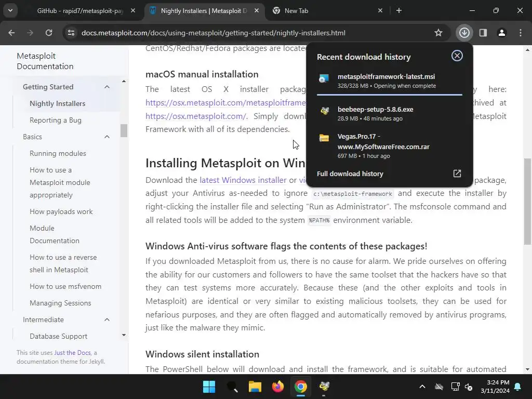Open How to use a reverse shell page

63,263
